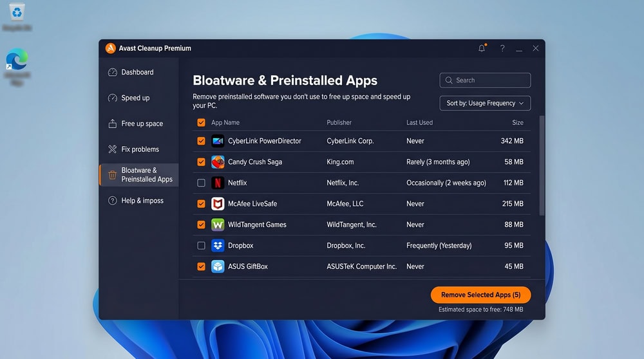644x359 pixels.
Task: Click the Avast logo in title bar
Action: [111, 48]
